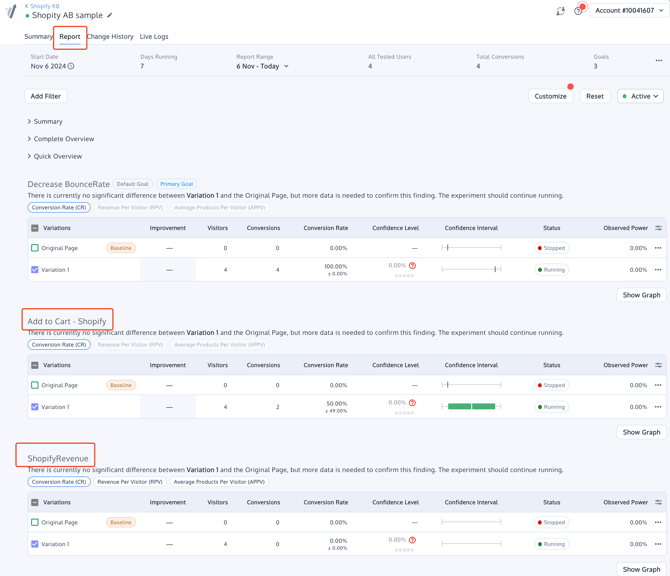Toggle Original Page checkbox in ShopifyRevenue
Image resolution: width=670 pixels, height=576 pixels.
tap(35, 522)
